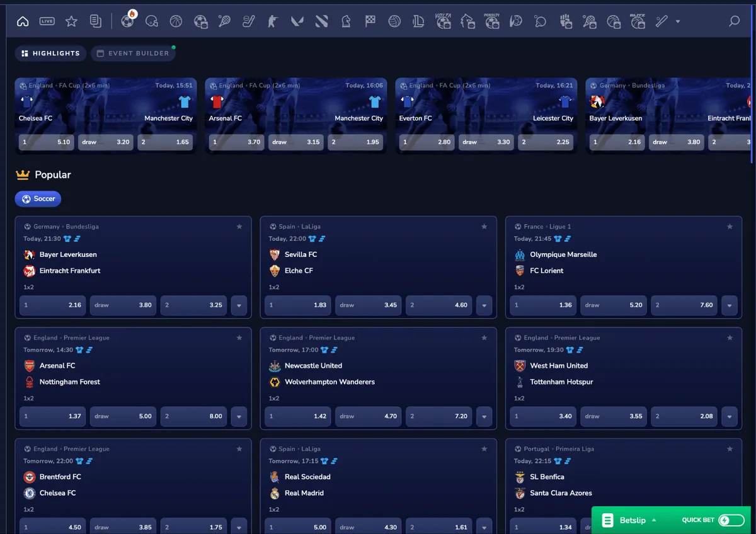
Task: Expand more sports dropdown arrow in top bar
Action: [x=678, y=21]
